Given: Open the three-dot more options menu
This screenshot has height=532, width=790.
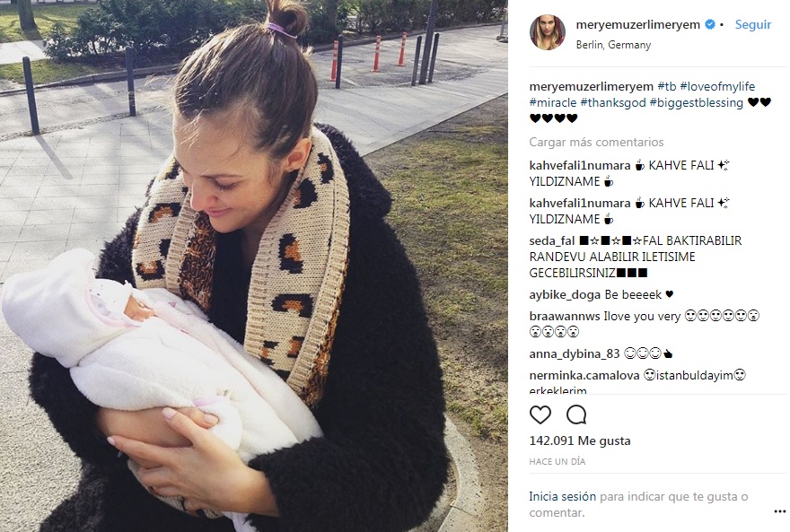Looking at the screenshot, I should click(779, 512).
